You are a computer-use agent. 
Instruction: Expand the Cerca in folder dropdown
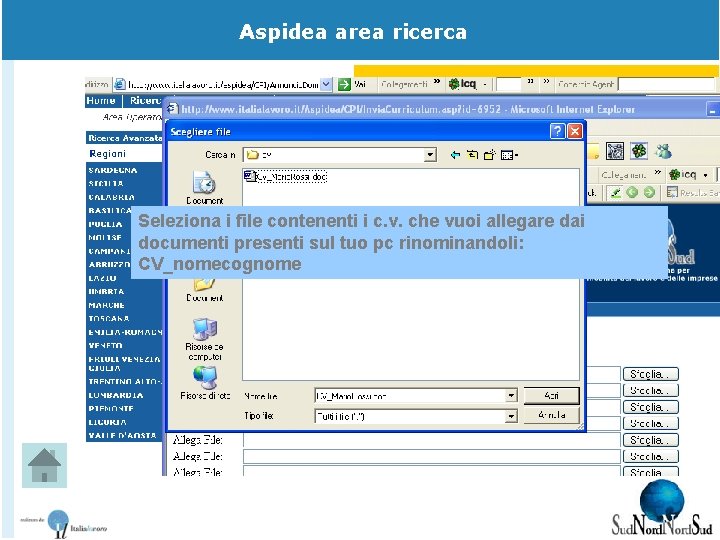[430, 155]
